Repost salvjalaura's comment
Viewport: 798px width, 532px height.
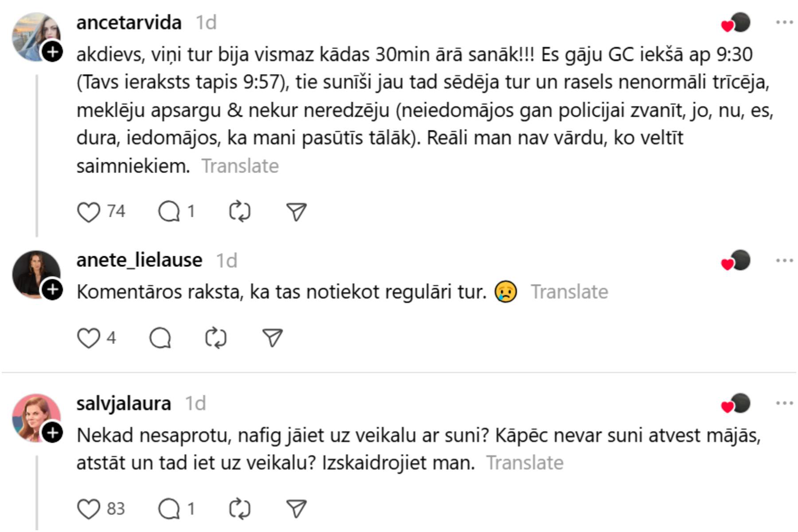coord(240,509)
